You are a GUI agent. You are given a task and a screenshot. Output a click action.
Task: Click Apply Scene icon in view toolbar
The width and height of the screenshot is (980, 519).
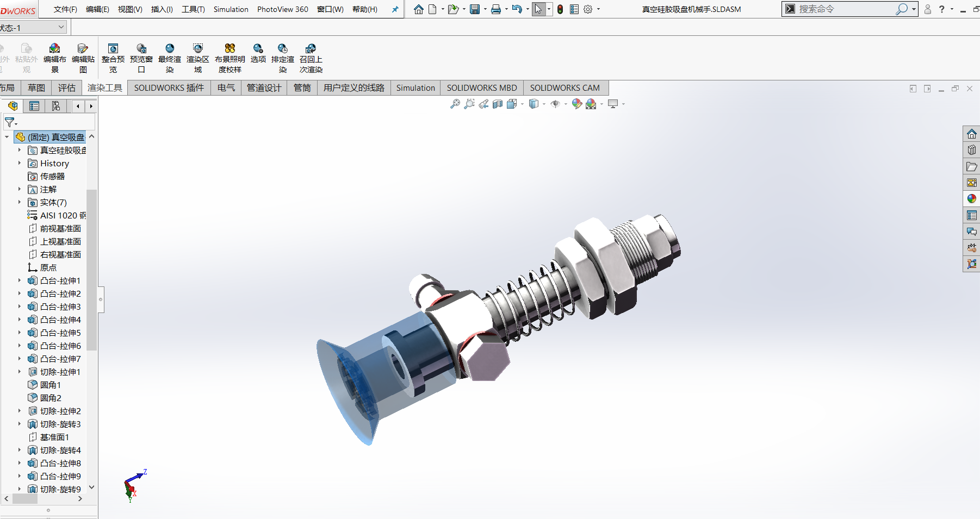coord(591,104)
